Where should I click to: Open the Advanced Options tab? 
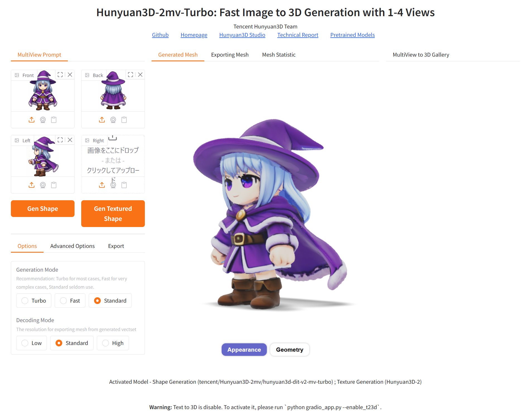pos(72,246)
